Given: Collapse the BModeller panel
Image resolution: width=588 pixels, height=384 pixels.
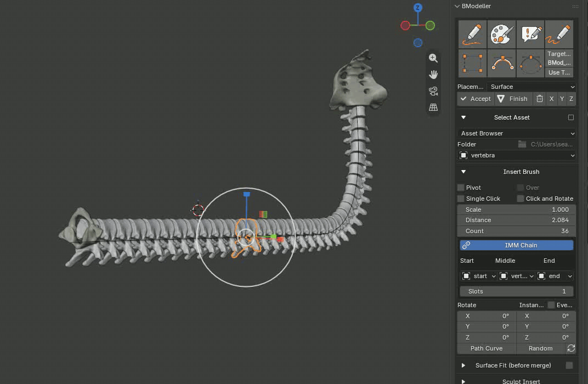Looking at the screenshot, I should 457,6.
